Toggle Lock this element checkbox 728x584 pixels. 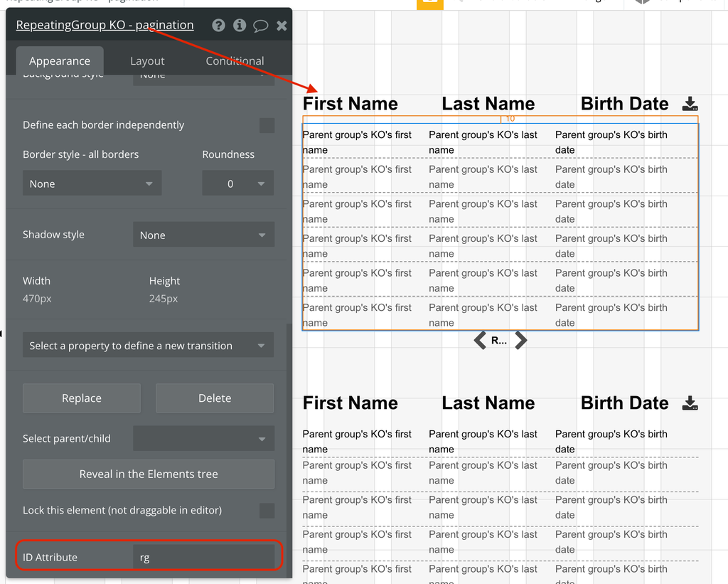pos(267,510)
